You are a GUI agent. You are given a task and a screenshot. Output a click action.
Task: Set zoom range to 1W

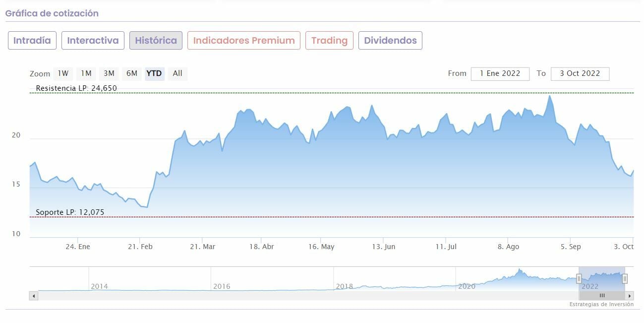[63, 73]
